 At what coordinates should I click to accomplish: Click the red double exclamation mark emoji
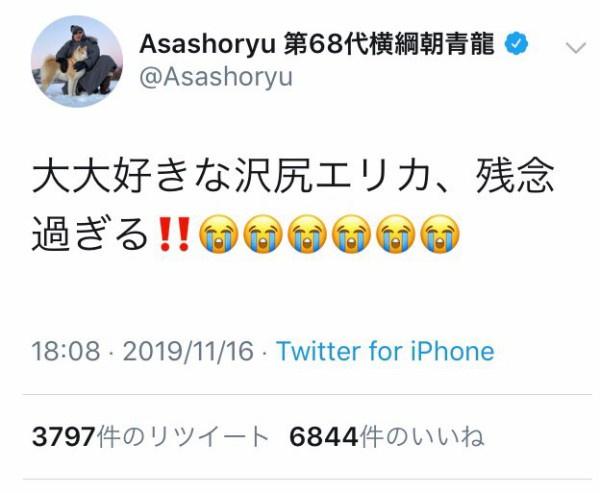click(174, 234)
